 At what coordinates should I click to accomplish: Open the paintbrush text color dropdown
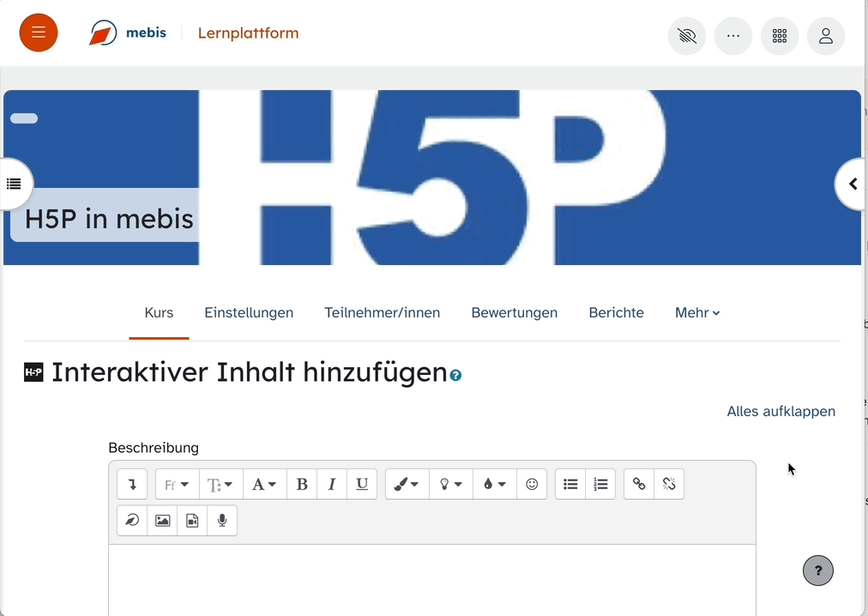[x=407, y=484]
